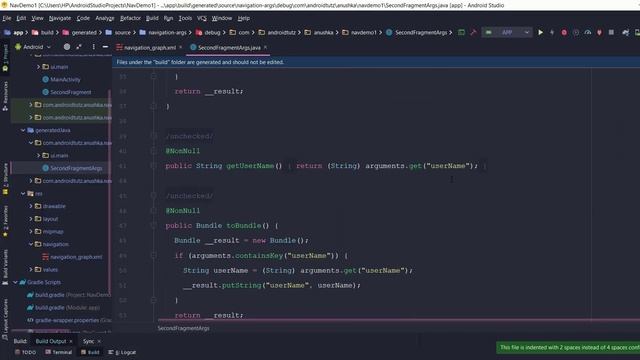Collapse the generatedJava folder
This screenshot has height=360, width=640.
point(23,130)
